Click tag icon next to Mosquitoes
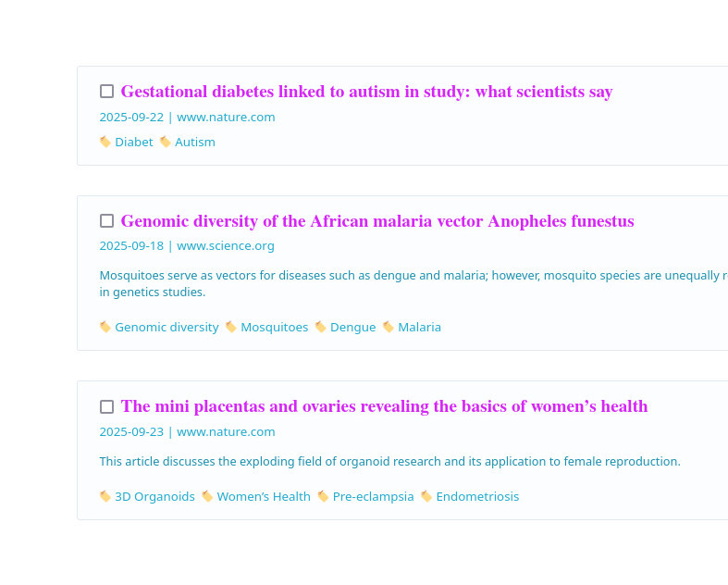 click(x=231, y=327)
